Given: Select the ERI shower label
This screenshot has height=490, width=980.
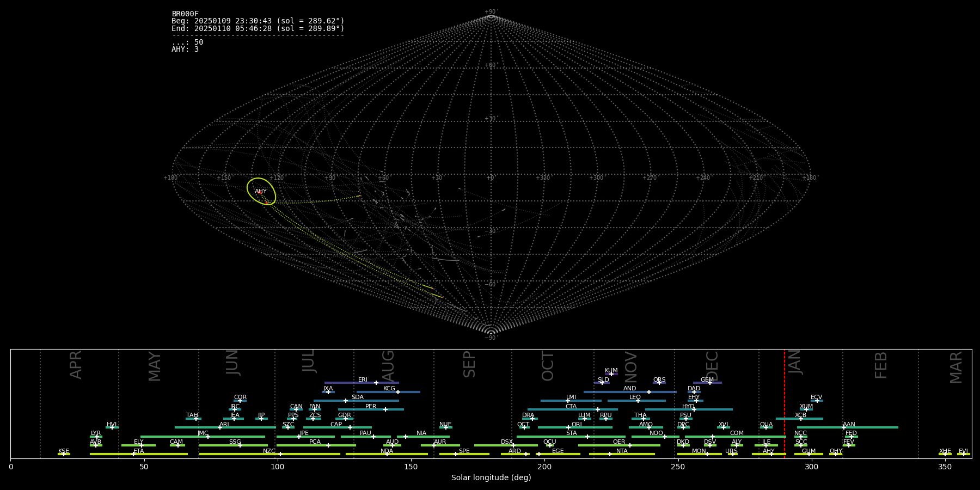Looking at the screenshot, I should [363, 380].
